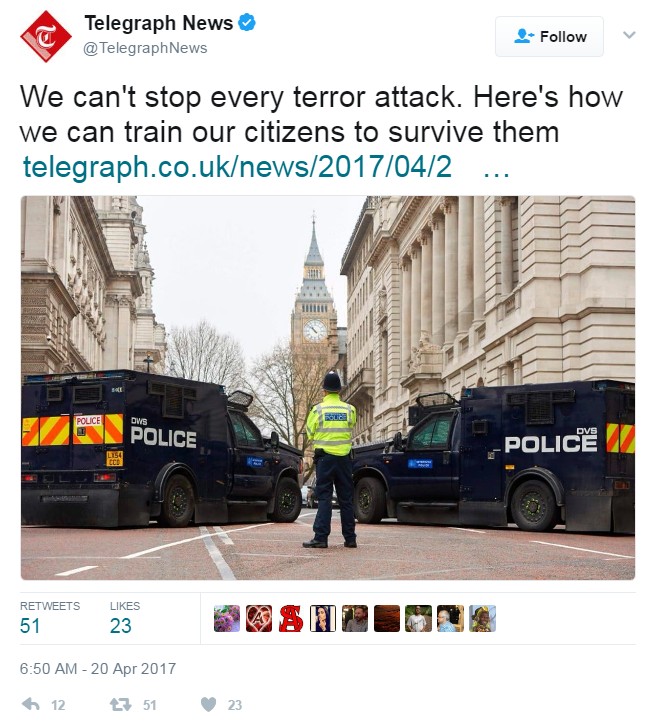Open the telegraph.co.uk article link
This screenshot has width=652, height=726.
pyautogui.click(x=237, y=166)
